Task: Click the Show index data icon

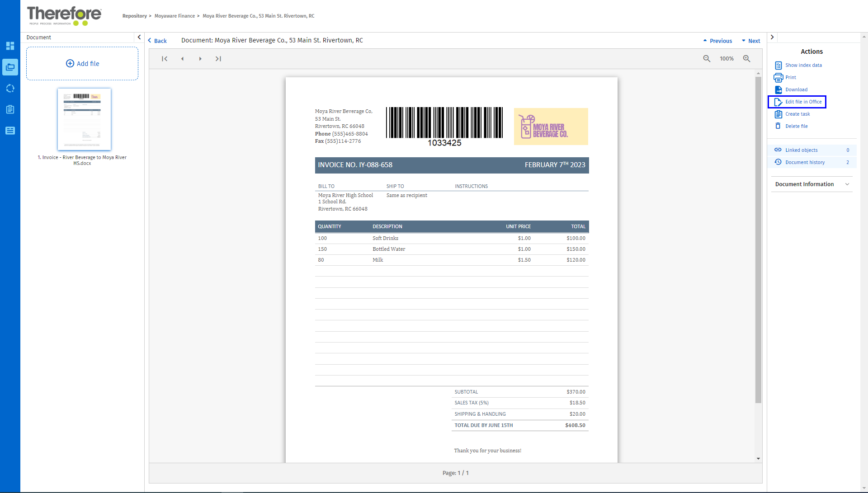Action: [x=778, y=65]
